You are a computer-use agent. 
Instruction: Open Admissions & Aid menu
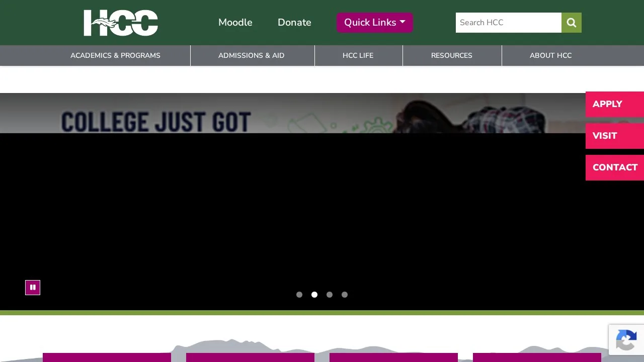(252, 55)
